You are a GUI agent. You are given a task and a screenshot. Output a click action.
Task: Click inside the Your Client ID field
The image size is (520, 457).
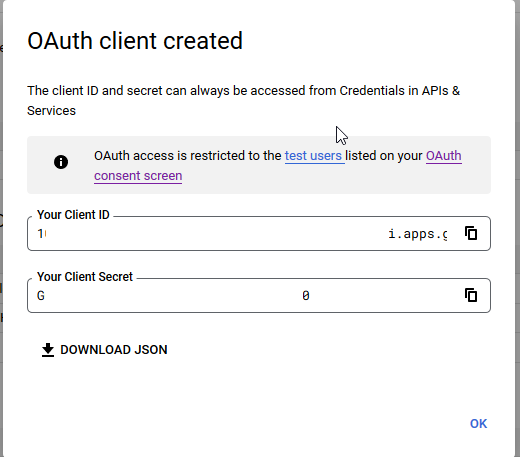(259, 233)
